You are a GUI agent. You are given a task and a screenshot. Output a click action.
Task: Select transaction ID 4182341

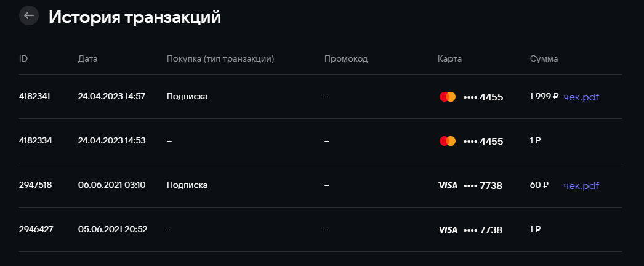pos(34,97)
